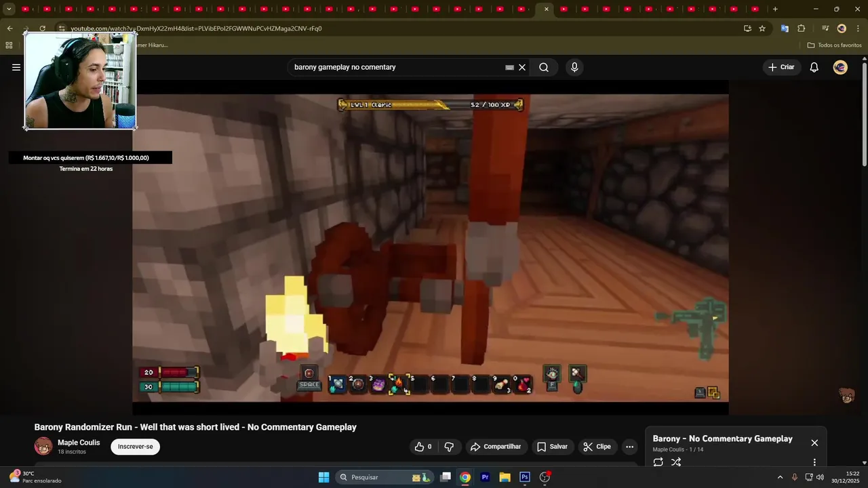868x488 pixels.
Task: Open the weather widget showing 30°C
Action: (35, 477)
